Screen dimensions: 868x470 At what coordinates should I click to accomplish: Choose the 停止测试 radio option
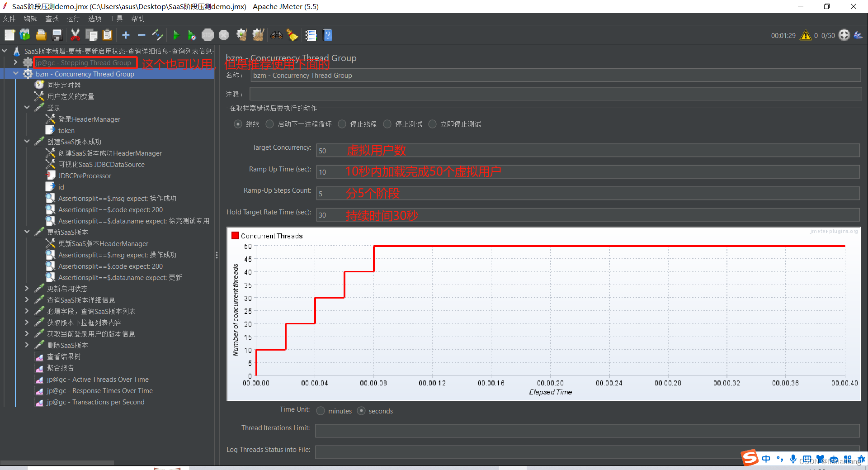click(x=387, y=124)
